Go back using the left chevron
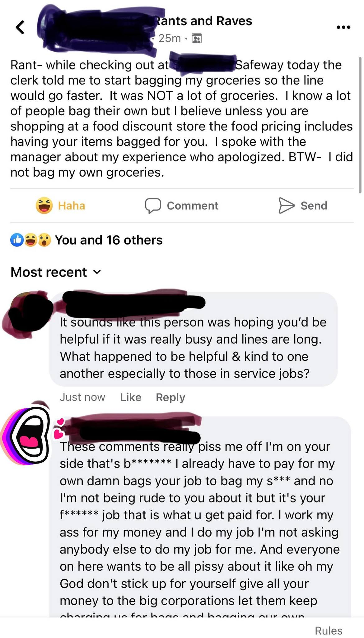Viewport: 364px width, 638px height. (20, 27)
